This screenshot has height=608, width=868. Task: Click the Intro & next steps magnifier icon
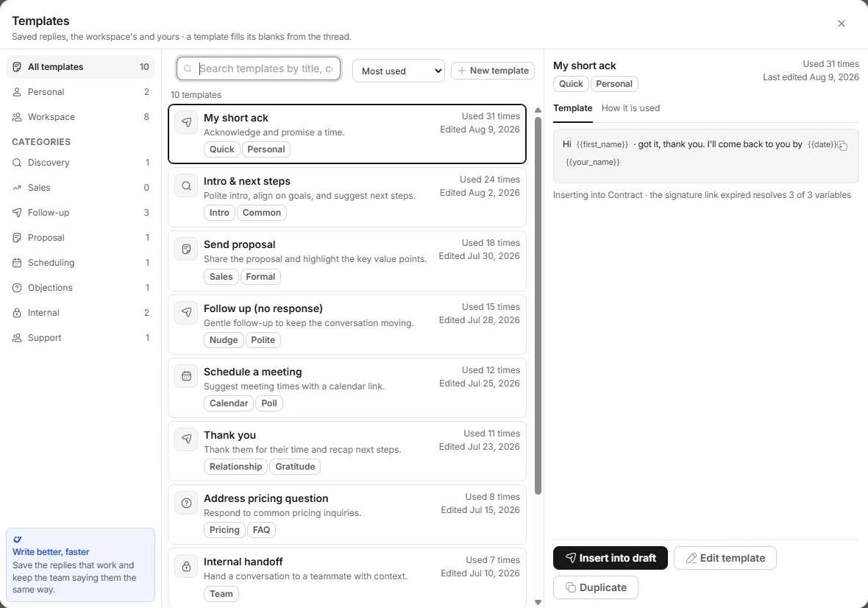tap(187, 186)
